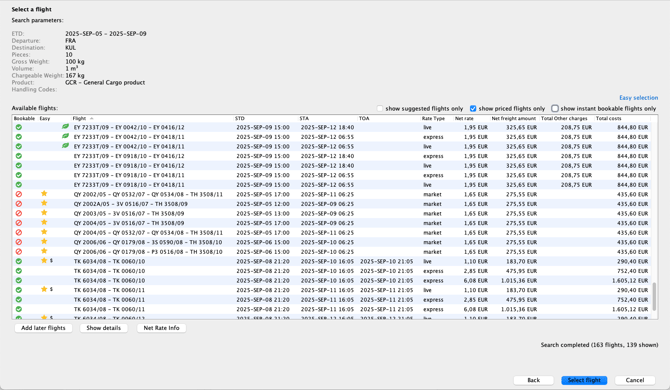Click the Bookable column header
Screen dimensions: 670x390
(x=24, y=118)
